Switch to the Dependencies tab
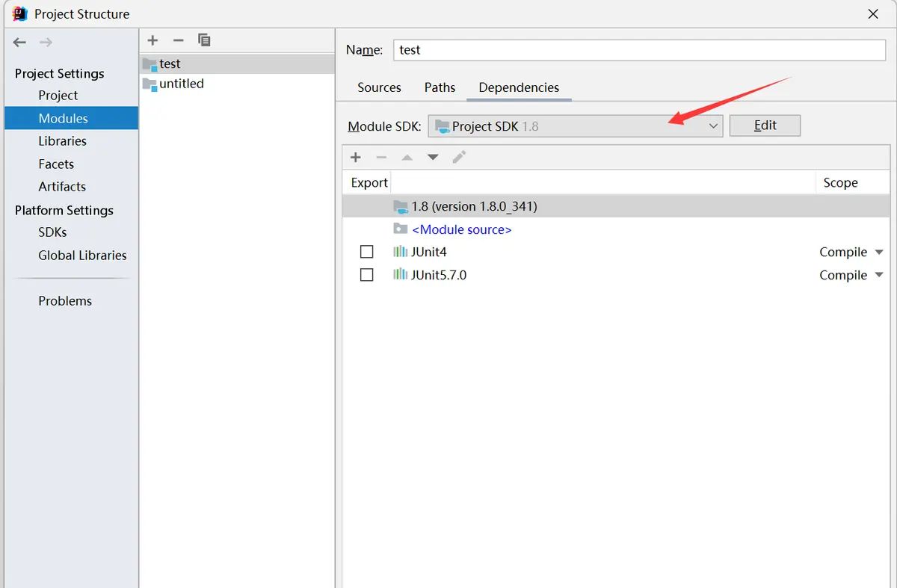Viewport: 897px width, 588px height. click(519, 87)
